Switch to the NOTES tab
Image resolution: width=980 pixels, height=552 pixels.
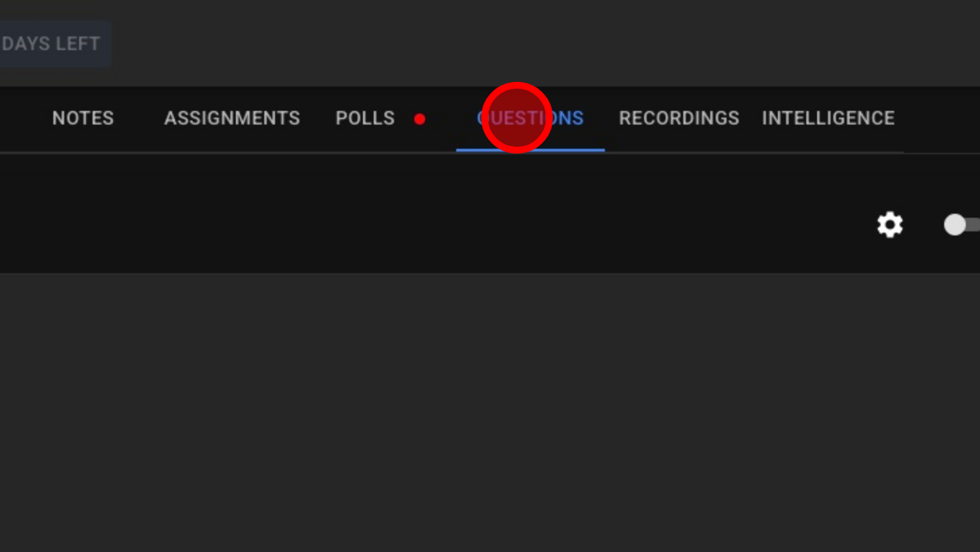pyautogui.click(x=83, y=118)
